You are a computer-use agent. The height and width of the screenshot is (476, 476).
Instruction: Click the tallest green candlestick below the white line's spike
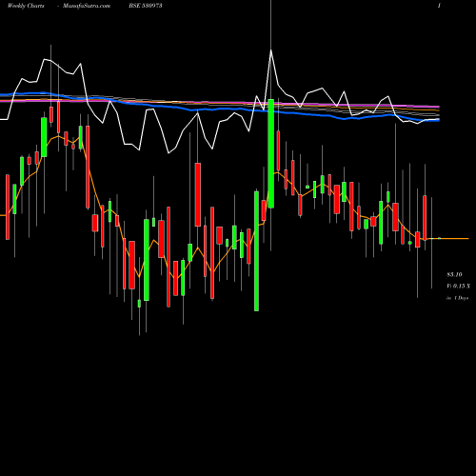pos(271,153)
